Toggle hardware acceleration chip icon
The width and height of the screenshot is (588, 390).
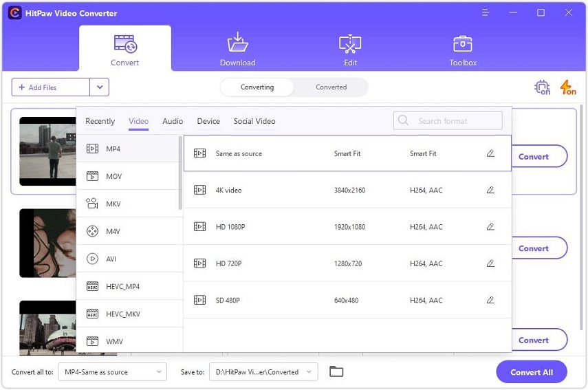[x=542, y=87]
